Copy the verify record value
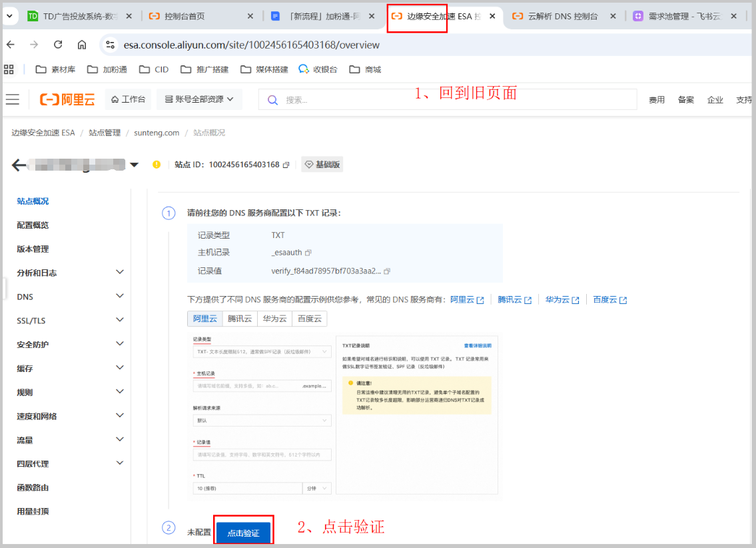The image size is (756, 548). click(387, 271)
